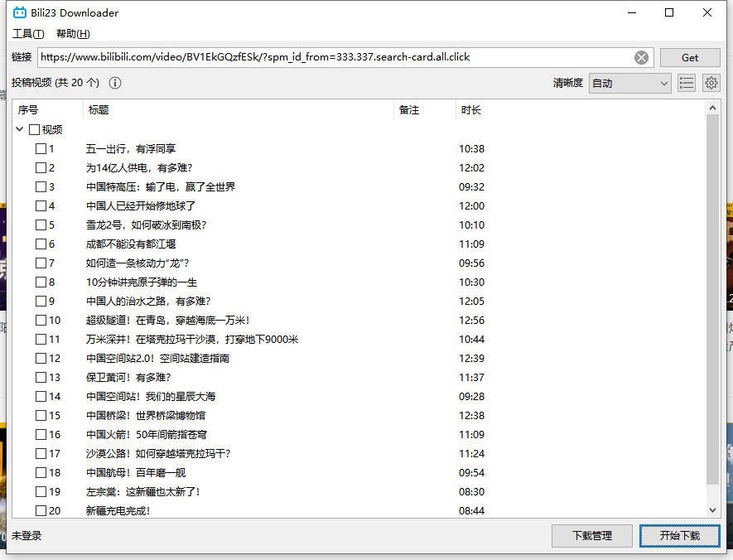Open 下载管理 download manager
This screenshot has width=733, height=560.
coord(592,536)
